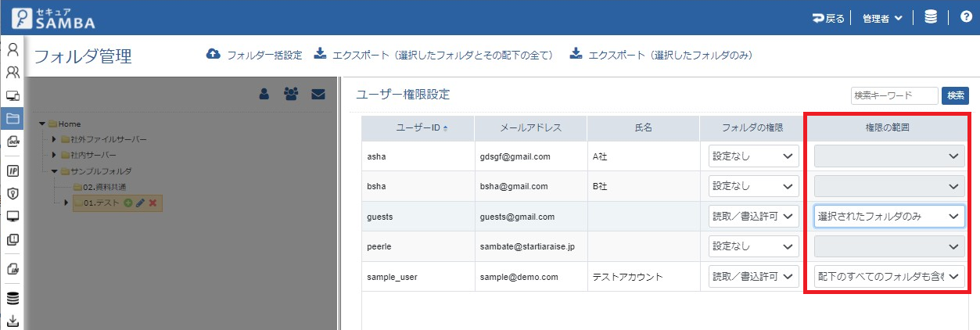
Task: Sort by ユーザーID column header
Action: (418, 127)
